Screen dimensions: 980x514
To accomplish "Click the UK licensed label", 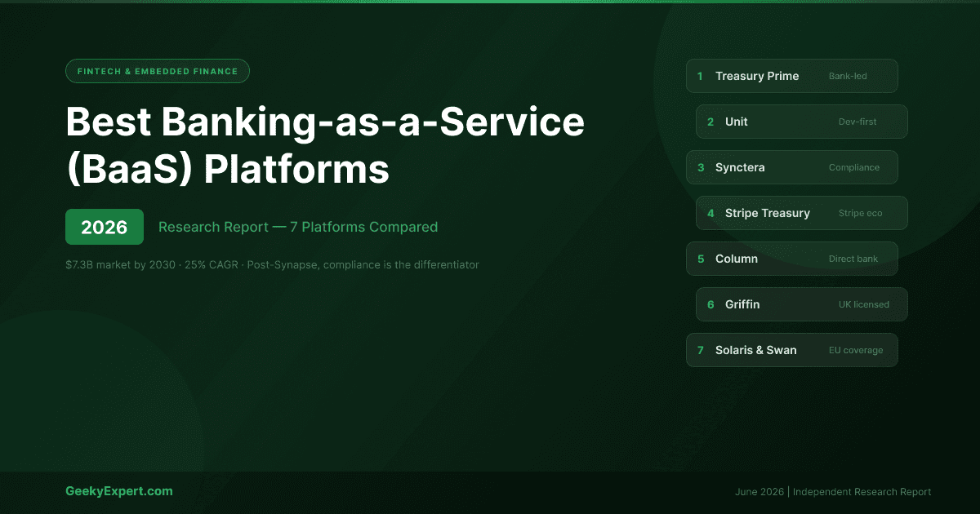I will [x=864, y=304].
